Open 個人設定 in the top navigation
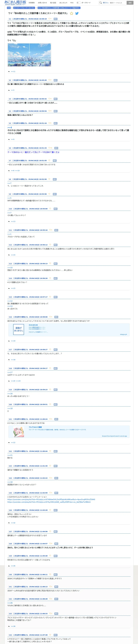The width and height of the screenshot is (138, 644). point(53,3)
